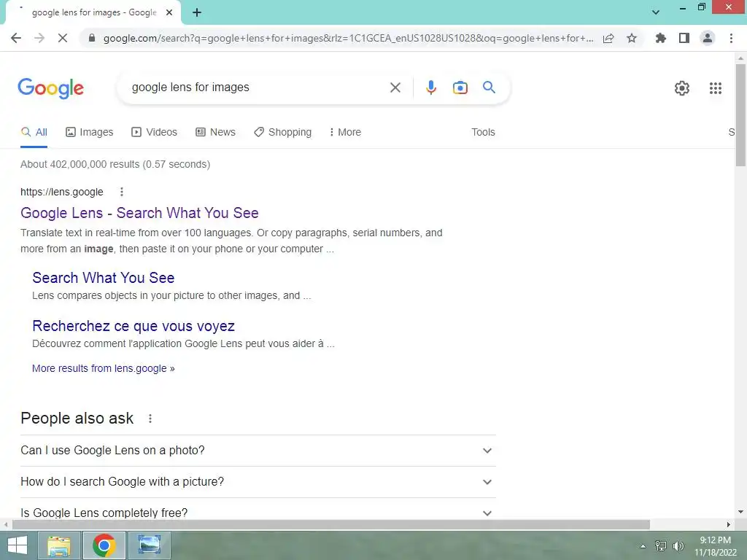Image resolution: width=747 pixels, height=560 pixels.
Task: Open Search What You See sublink
Action: click(x=104, y=278)
